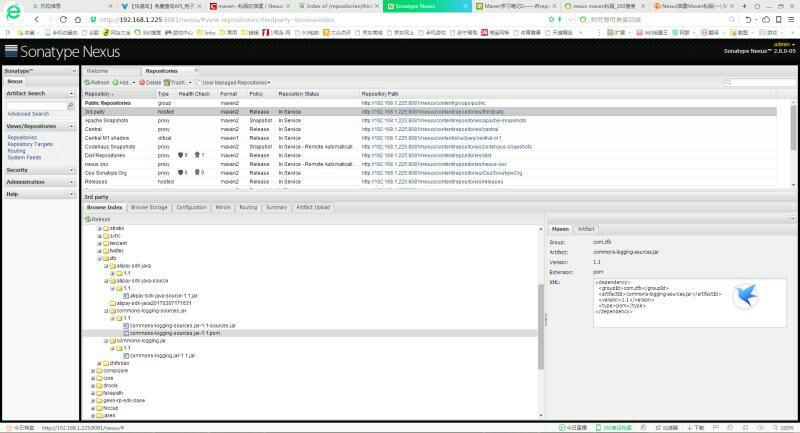This screenshot has height=433, width=800.
Task: Expand the drools folder in the tree
Action: click(92, 385)
